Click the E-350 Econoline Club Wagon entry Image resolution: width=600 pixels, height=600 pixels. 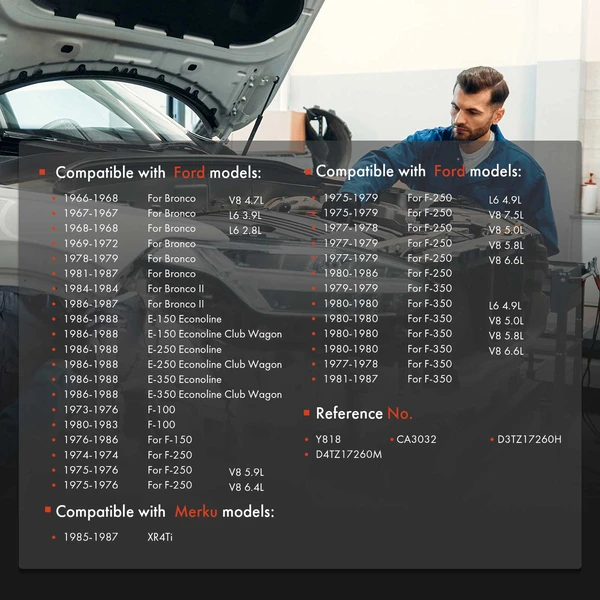[214, 394]
